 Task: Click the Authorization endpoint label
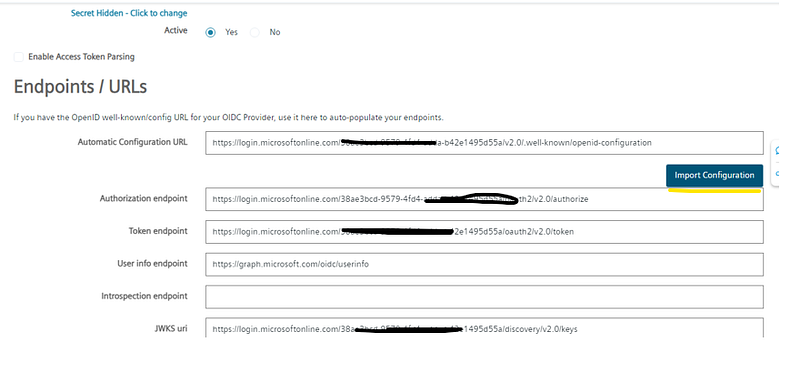pyautogui.click(x=144, y=198)
